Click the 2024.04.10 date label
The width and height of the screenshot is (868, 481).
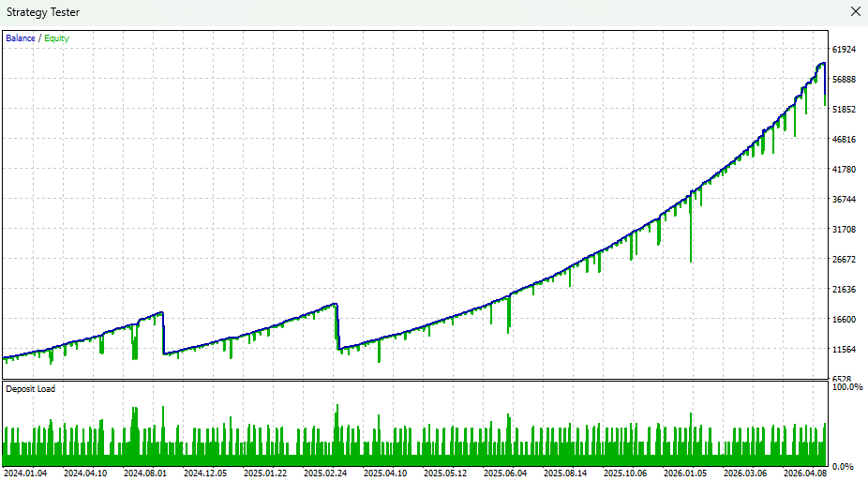coord(85,473)
